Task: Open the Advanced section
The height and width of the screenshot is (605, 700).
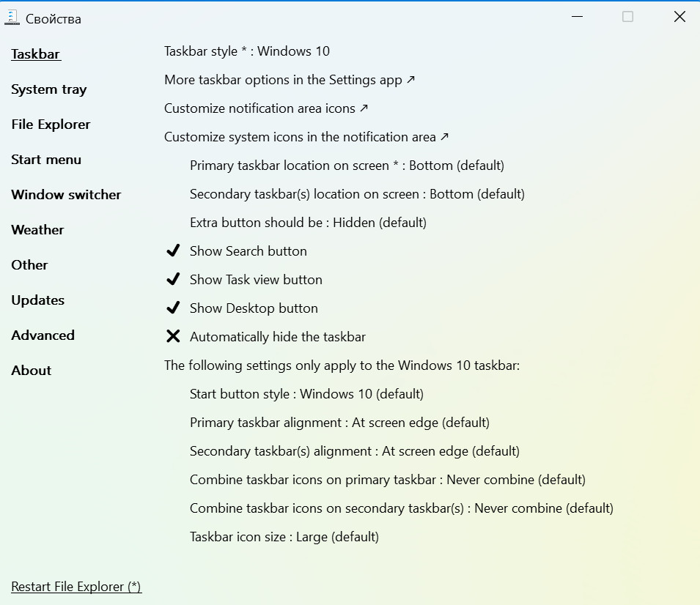Action: point(43,335)
